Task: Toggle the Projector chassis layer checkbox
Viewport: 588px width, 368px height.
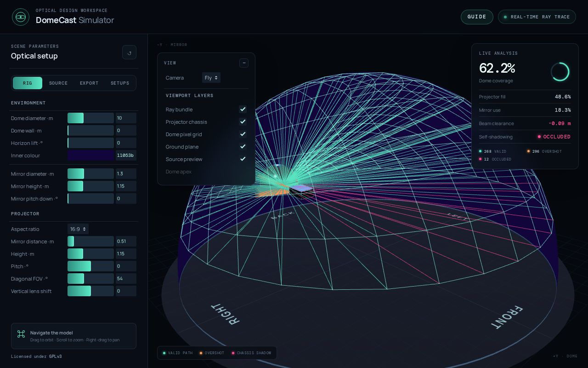Action: tap(243, 122)
